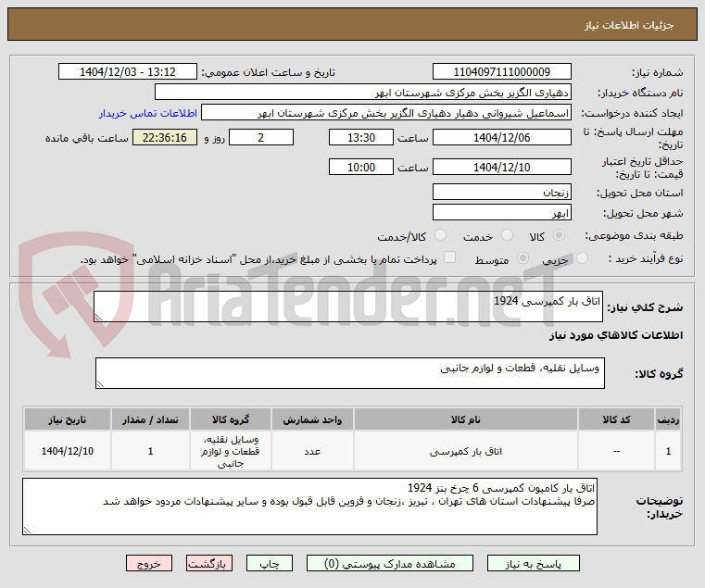Click the تعداد / مقدار column header
This screenshot has height=588, width=705.
click(x=151, y=419)
